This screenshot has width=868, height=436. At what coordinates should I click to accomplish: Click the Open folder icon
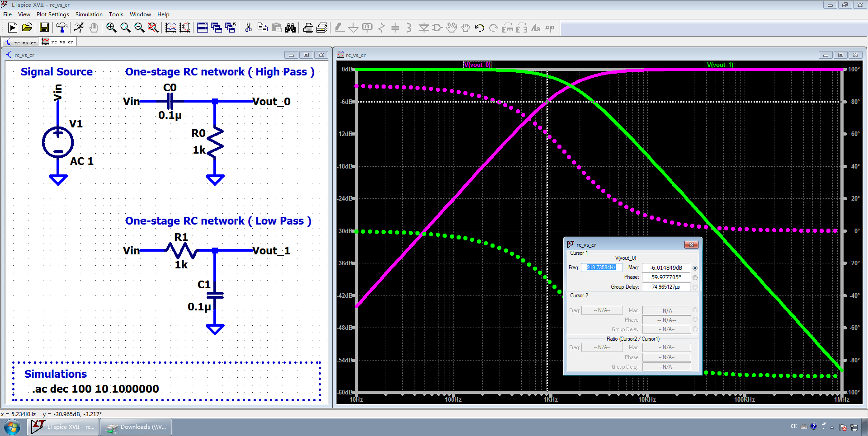coord(27,28)
